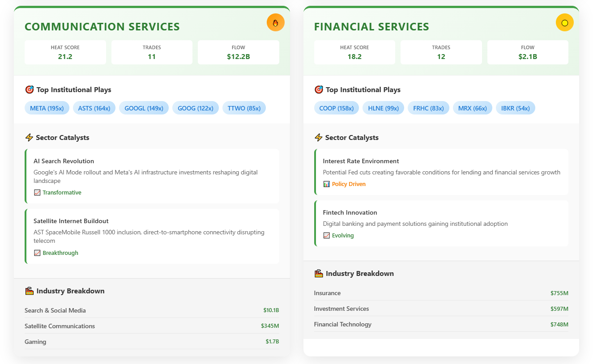Screen dimensions: 593x364
Task: Select the IBKR (54x) ticker chip
Action: 516,108
